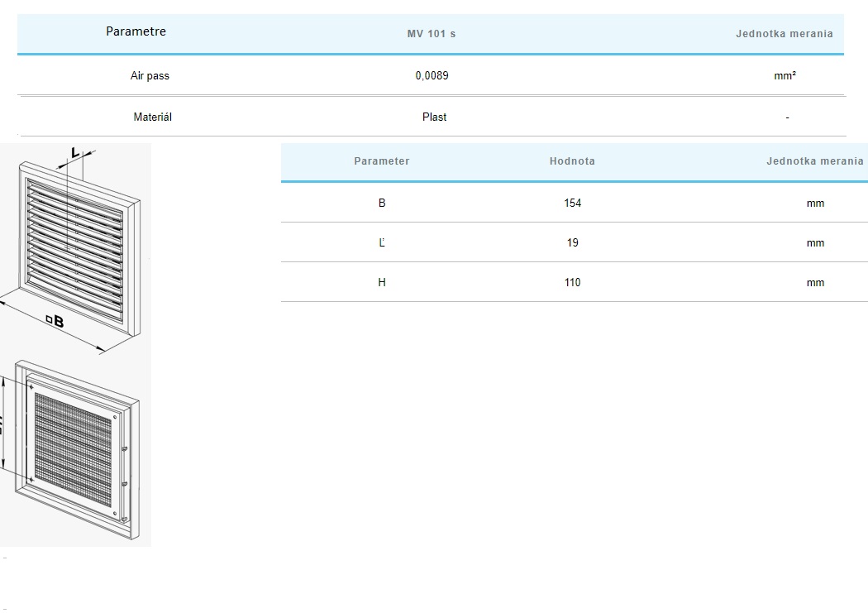Image resolution: width=868 pixels, height=613 pixels.
Task: Click the 0,0089 air pass value
Action: pyautogui.click(x=432, y=75)
